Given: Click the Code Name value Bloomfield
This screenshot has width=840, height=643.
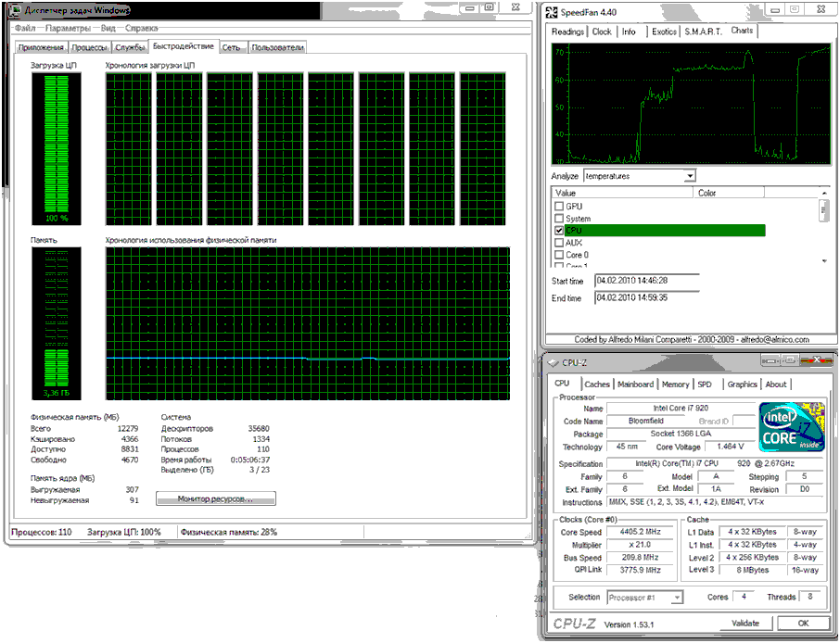Looking at the screenshot, I should (x=645, y=421).
